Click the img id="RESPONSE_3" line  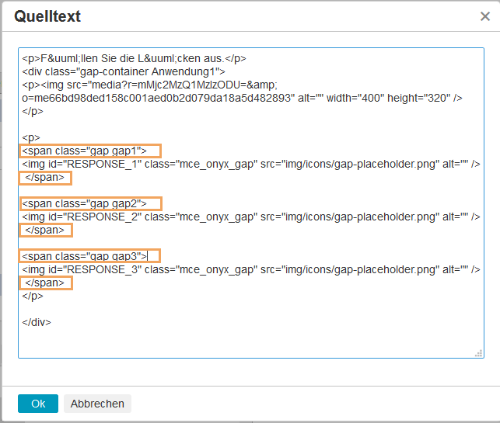(251, 269)
